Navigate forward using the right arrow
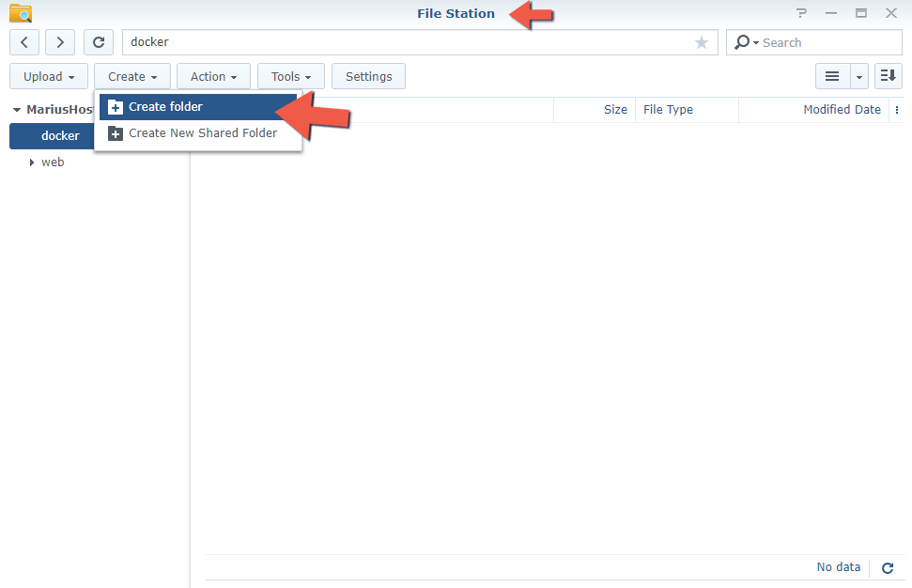The height and width of the screenshot is (588, 912). point(59,41)
